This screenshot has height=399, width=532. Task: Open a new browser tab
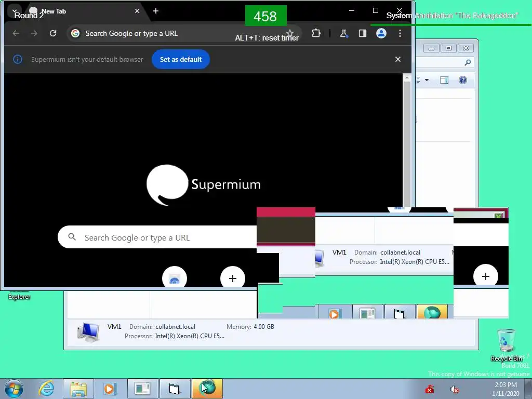[156, 11]
